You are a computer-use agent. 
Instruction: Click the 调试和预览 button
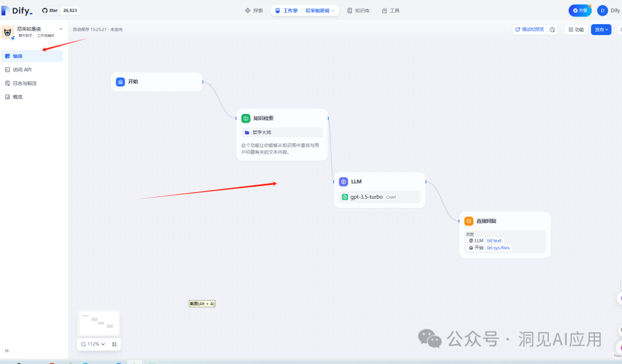point(529,29)
